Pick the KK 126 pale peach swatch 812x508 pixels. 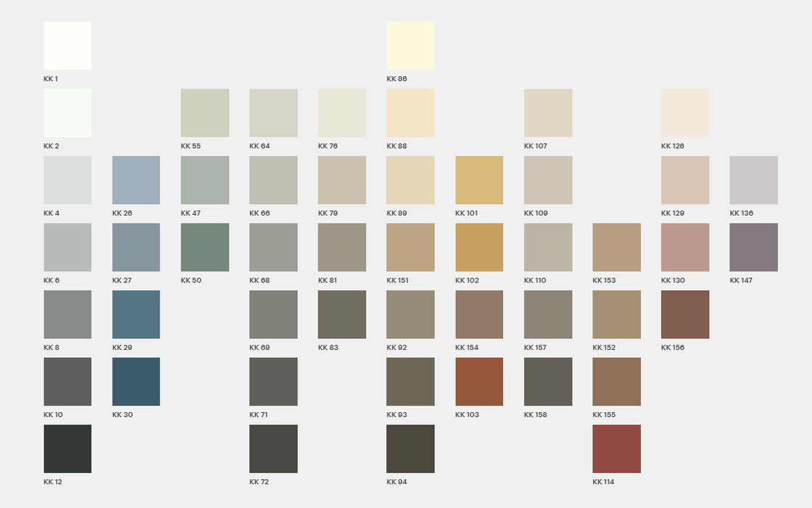tap(685, 113)
